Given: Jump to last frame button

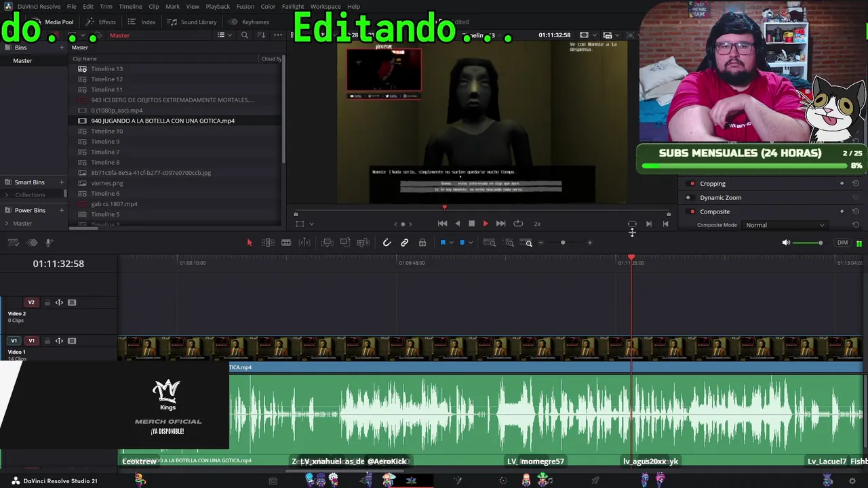Looking at the screenshot, I should pyautogui.click(x=500, y=224).
